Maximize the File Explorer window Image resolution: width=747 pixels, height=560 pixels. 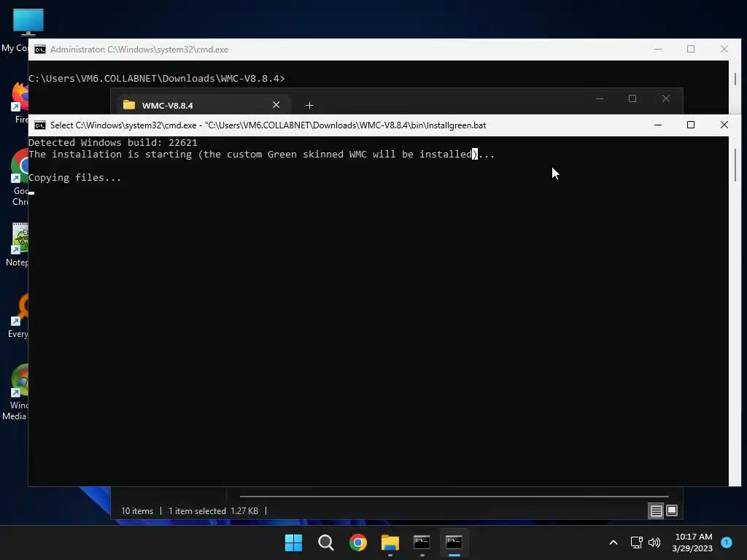(632, 98)
